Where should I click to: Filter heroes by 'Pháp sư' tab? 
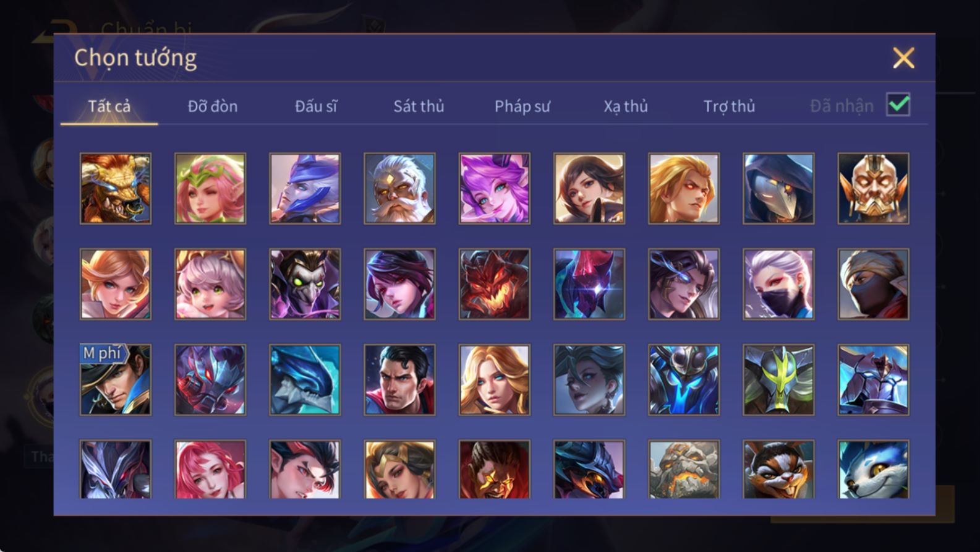[x=522, y=106]
